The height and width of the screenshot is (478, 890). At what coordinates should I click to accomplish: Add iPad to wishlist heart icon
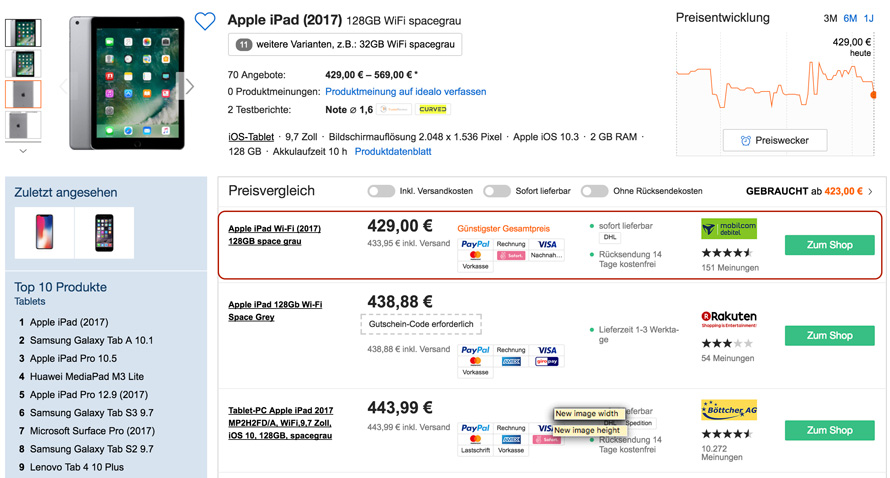[205, 21]
